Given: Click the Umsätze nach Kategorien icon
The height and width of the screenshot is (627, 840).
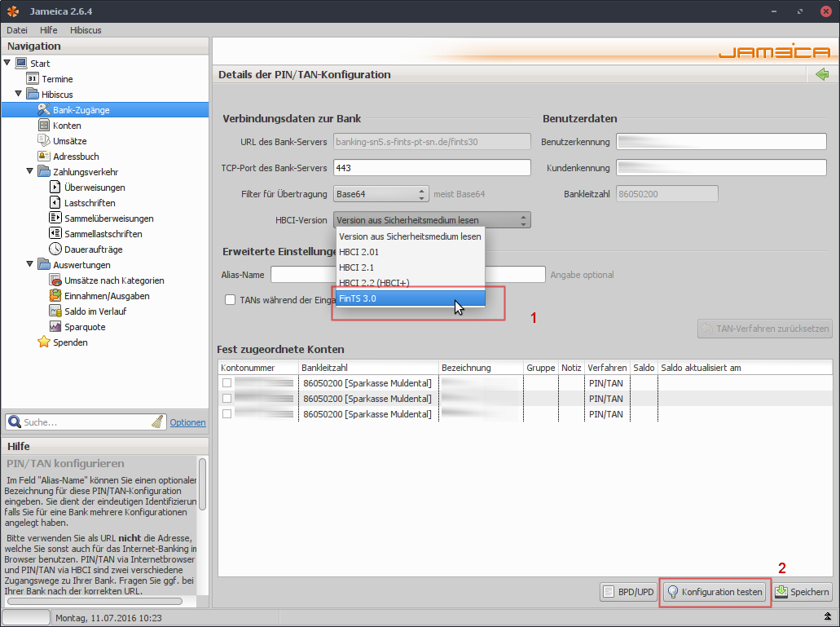Looking at the screenshot, I should pyautogui.click(x=55, y=280).
